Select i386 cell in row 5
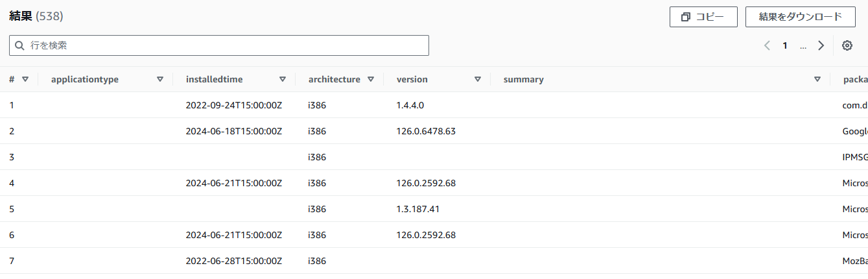 point(318,209)
